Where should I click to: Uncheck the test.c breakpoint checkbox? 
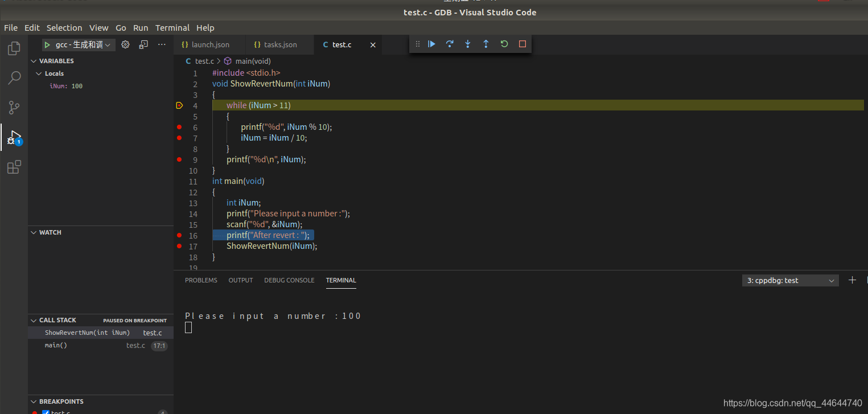46,412
